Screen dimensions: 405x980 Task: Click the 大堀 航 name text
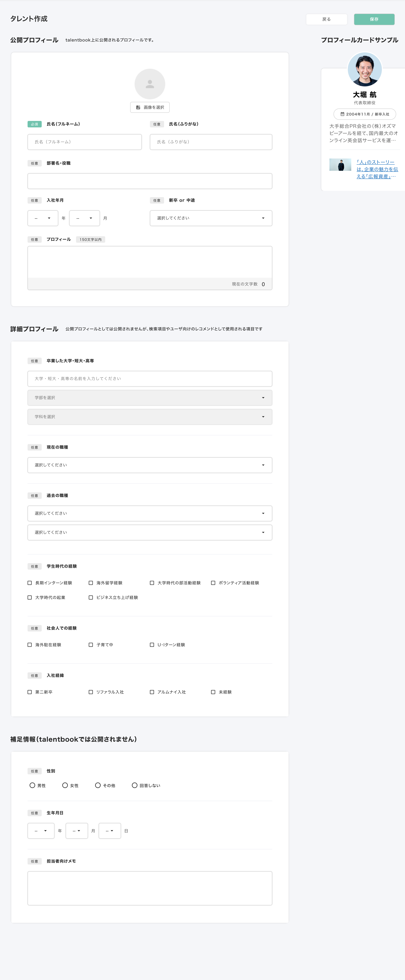[x=365, y=95]
